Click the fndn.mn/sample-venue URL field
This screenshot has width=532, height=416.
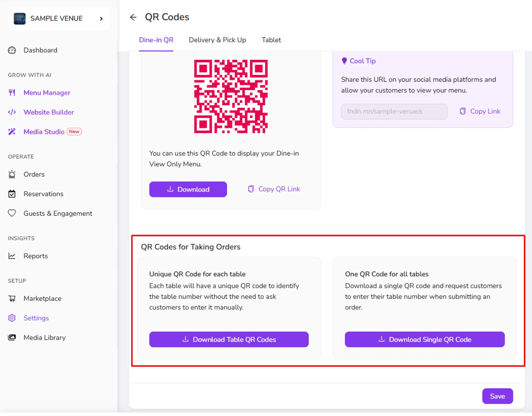coord(394,112)
